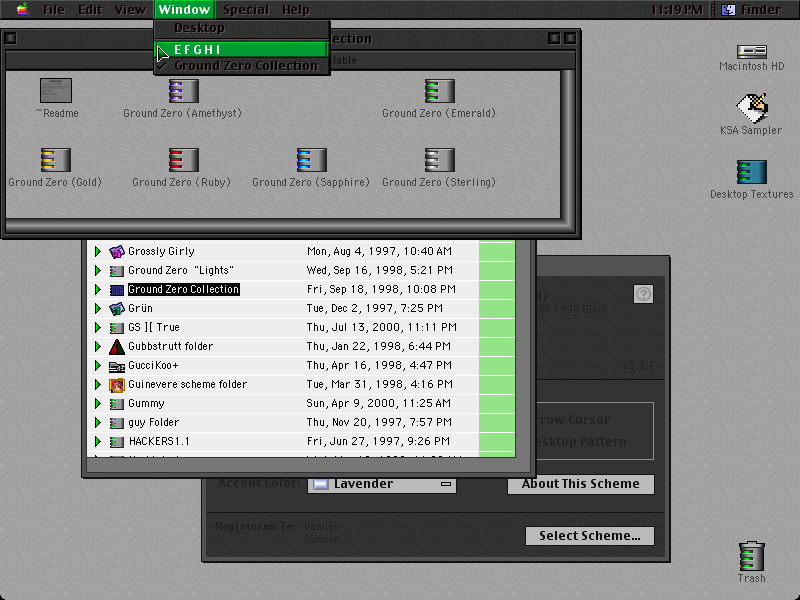Click the Ground Zero "Lights" folder icon

click(x=117, y=270)
